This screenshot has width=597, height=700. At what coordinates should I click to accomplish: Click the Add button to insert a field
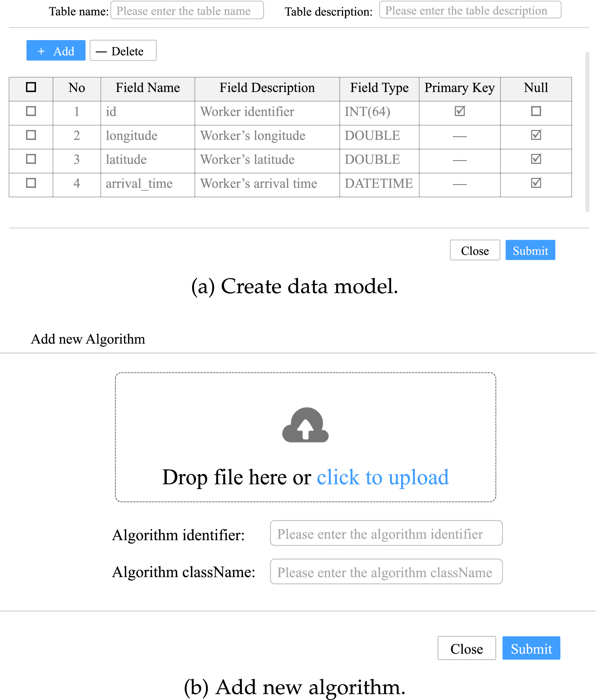coord(56,51)
